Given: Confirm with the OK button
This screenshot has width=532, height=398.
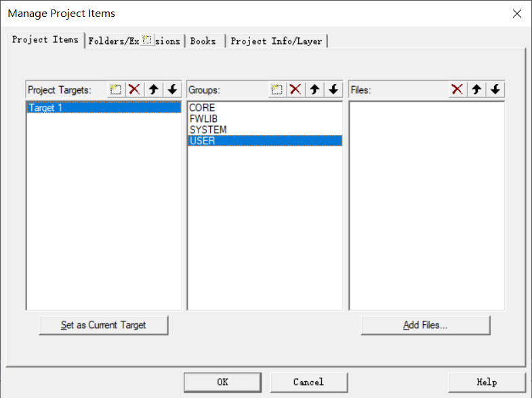Looking at the screenshot, I should click(x=222, y=382).
